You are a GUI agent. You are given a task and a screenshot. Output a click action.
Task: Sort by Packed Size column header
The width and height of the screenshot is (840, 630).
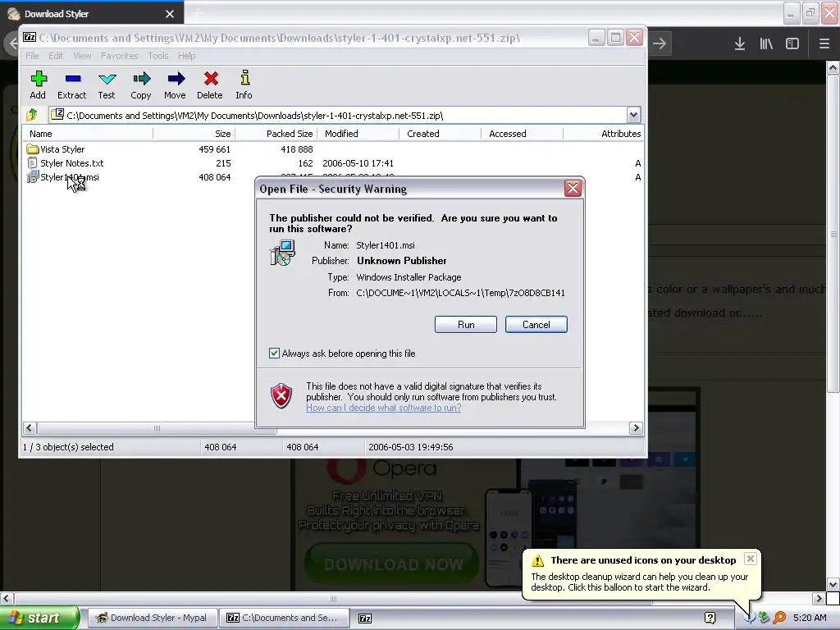pyautogui.click(x=276, y=134)
